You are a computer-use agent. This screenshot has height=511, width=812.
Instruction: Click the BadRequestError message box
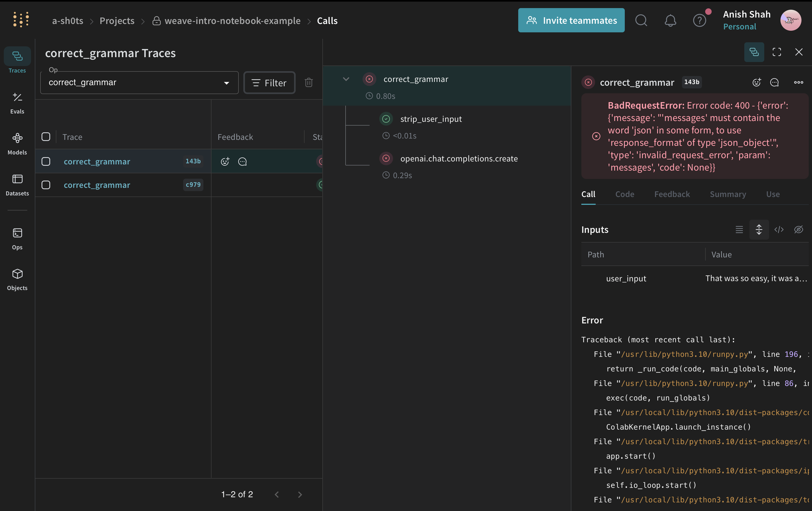695,136
